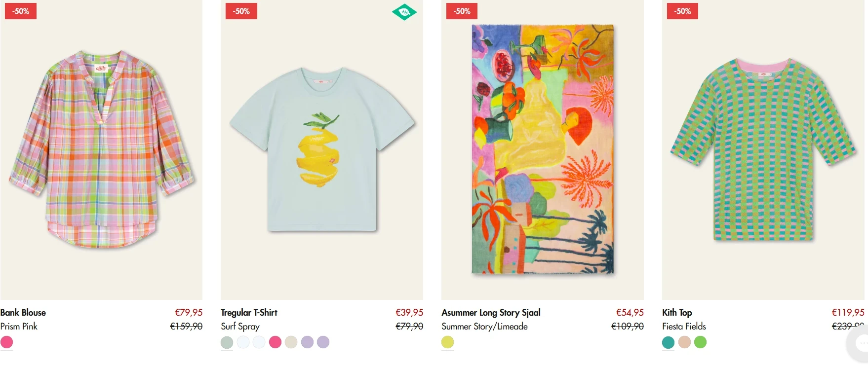The height and width of the screenshot is (365, 868).
Task: Click the -50% badge on Bank Blouse
Action: click(x=21, y=11)
